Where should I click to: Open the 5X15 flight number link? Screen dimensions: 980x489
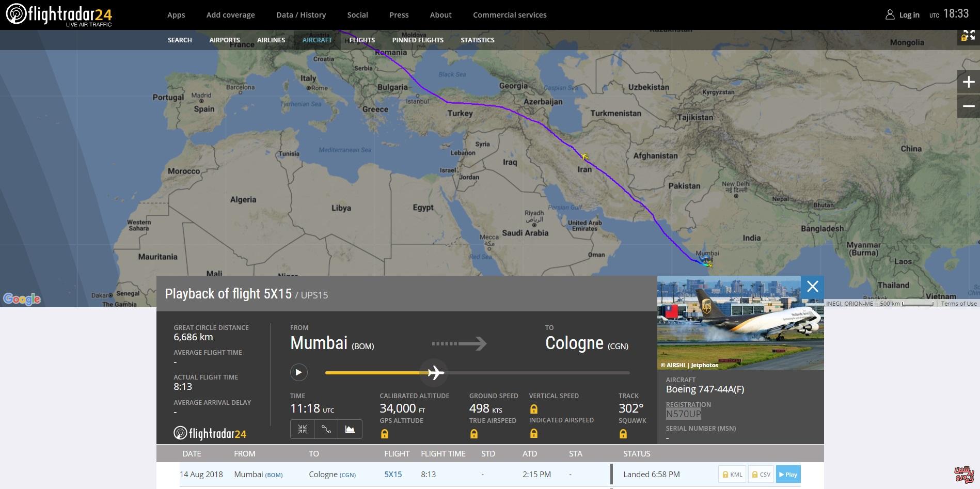(393, 475)
